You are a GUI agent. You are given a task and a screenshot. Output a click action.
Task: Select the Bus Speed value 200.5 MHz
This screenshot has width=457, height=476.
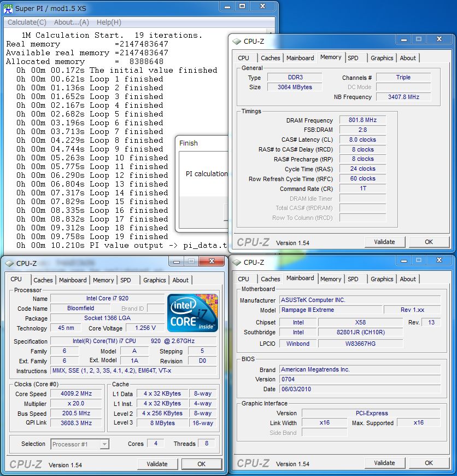[x=76, y=413]
